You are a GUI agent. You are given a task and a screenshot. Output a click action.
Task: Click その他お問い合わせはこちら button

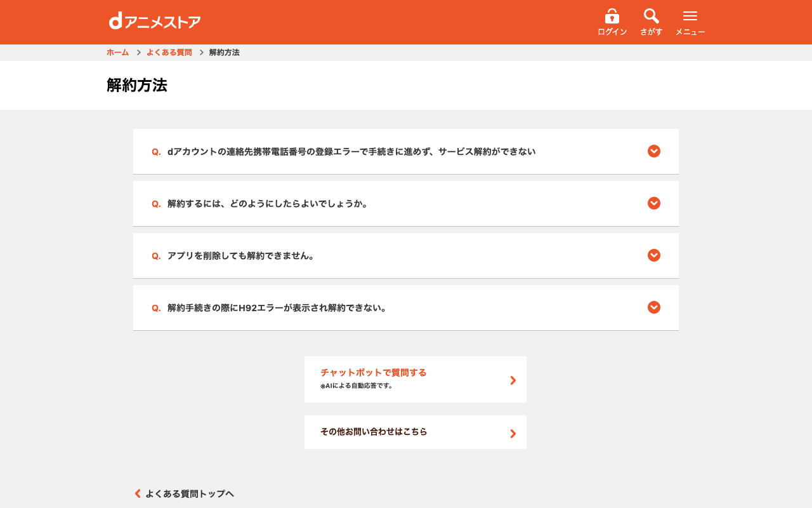click(416, 432)
